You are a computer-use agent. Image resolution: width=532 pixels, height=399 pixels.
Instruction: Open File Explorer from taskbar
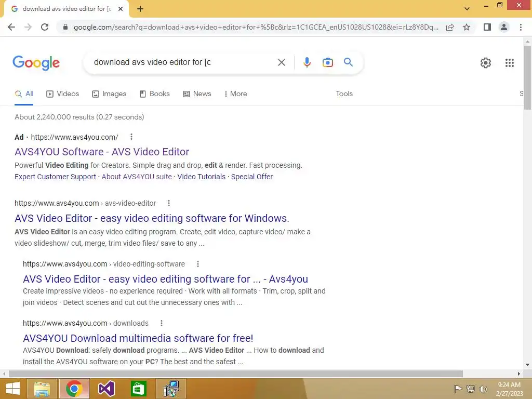[42, 389]
